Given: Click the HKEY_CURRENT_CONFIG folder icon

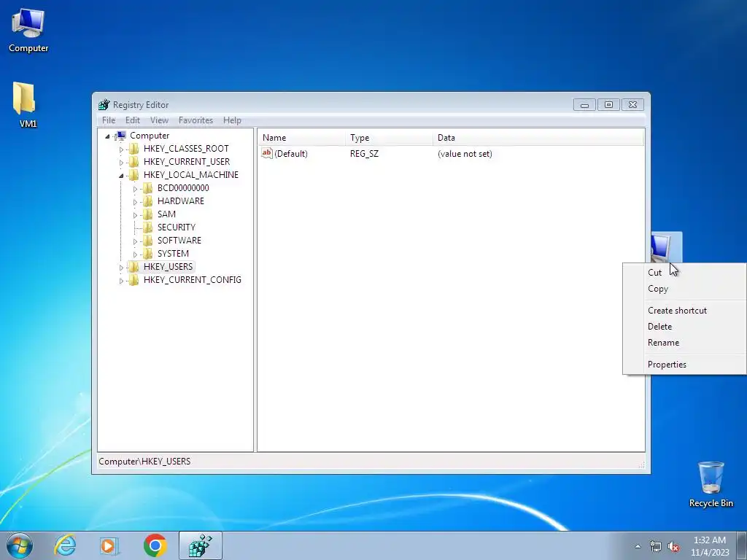Looking at the screenshot, I should tap(134, 279).
